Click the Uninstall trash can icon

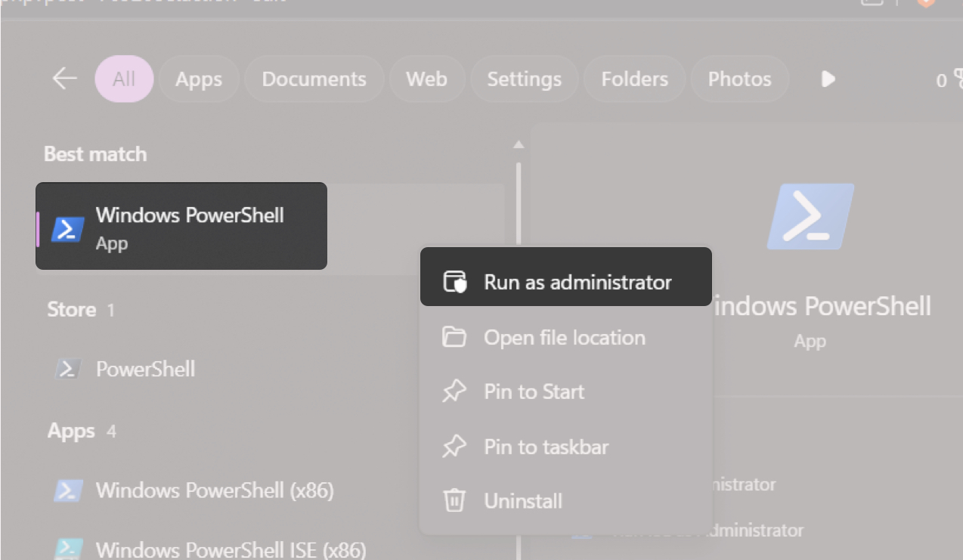click(x=454, y=500)
